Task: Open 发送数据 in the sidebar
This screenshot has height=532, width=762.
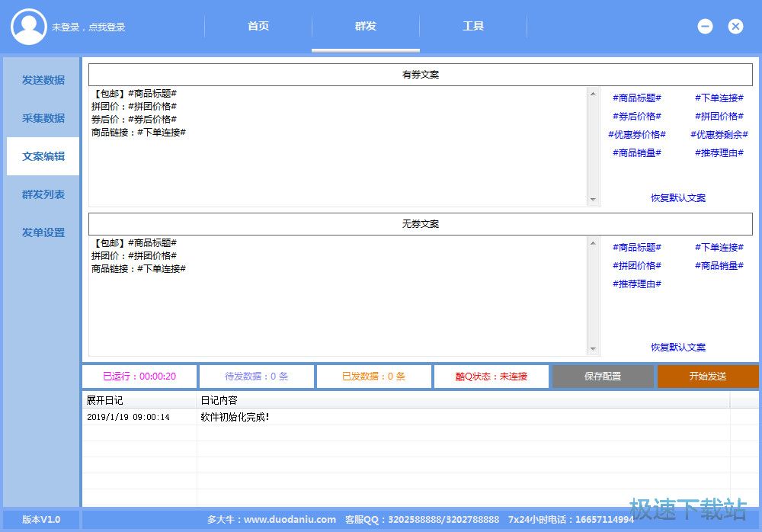Action: click(x=43, y=80)
